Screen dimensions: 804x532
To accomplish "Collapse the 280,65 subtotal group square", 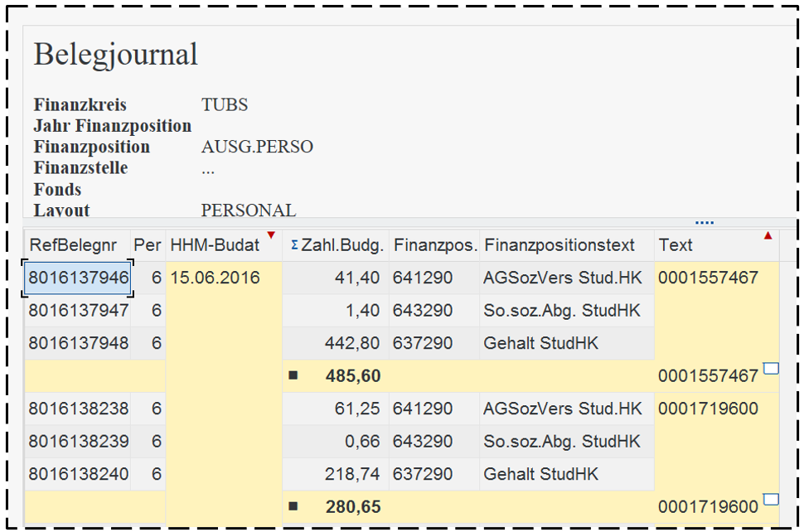I will (293, 506).
